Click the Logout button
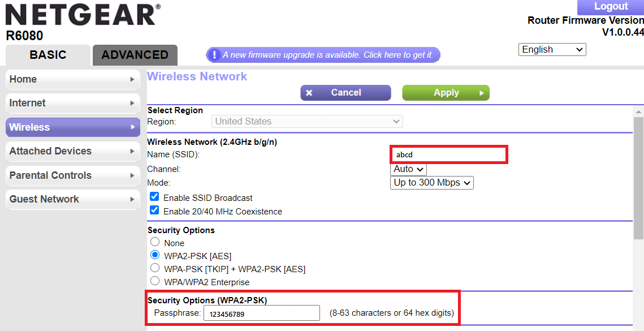Screen dimensions: 644x331 [x=611, y=7]
